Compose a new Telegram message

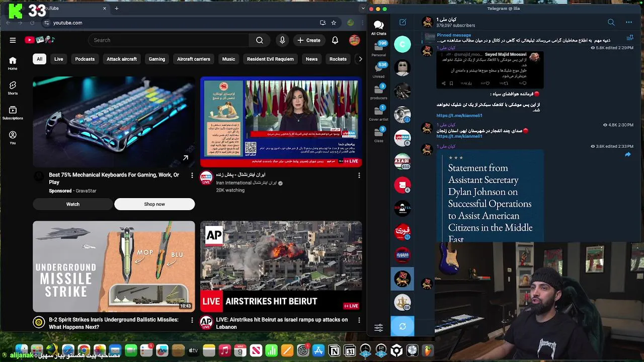403,22
